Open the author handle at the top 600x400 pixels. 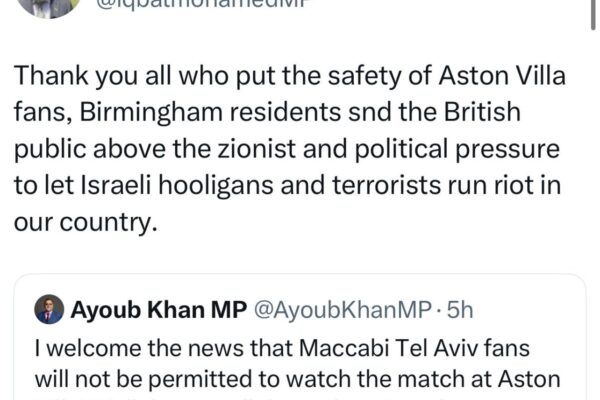(192, 6)
